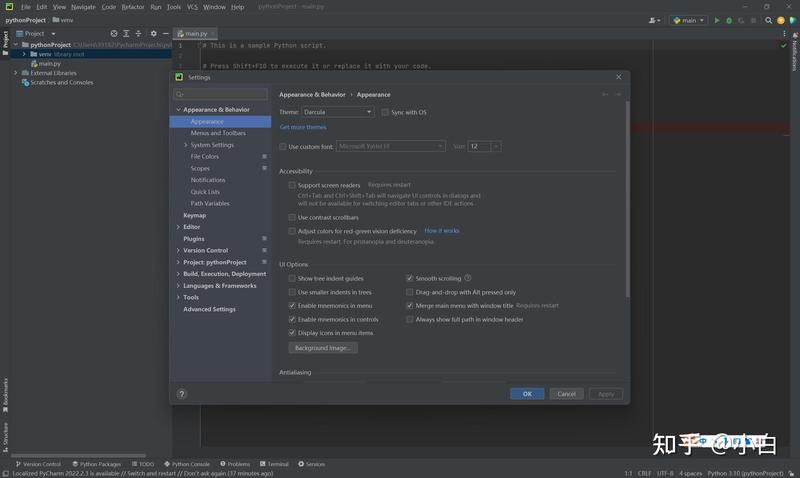Start debugging with the green bug icon
This screenshot has width=800, height=478.
coord(729,20)
